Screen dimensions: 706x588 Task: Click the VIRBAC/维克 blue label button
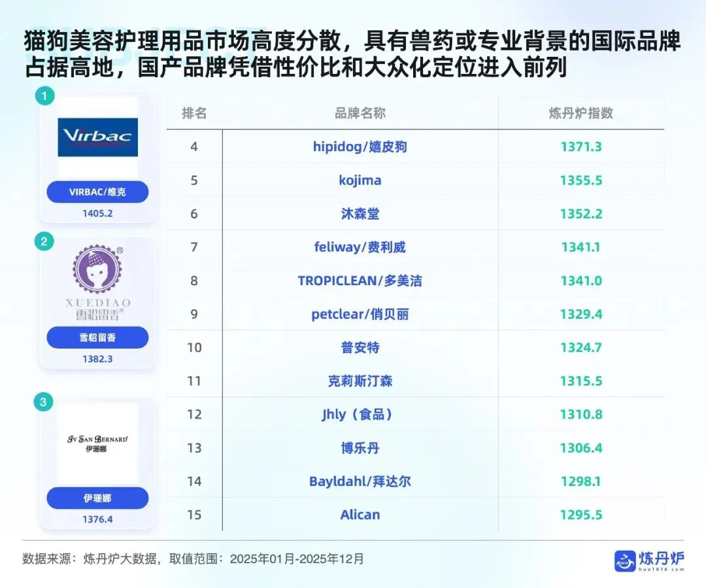point(97,192)
